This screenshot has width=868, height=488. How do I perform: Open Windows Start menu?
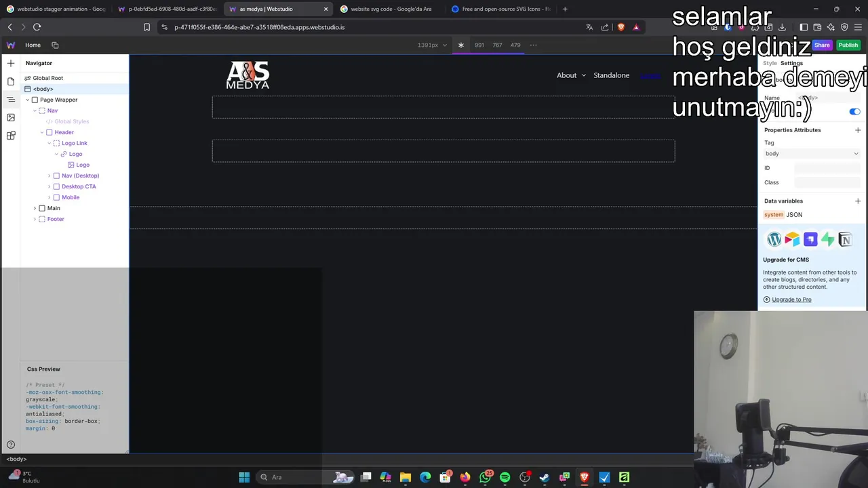[244, 477]
